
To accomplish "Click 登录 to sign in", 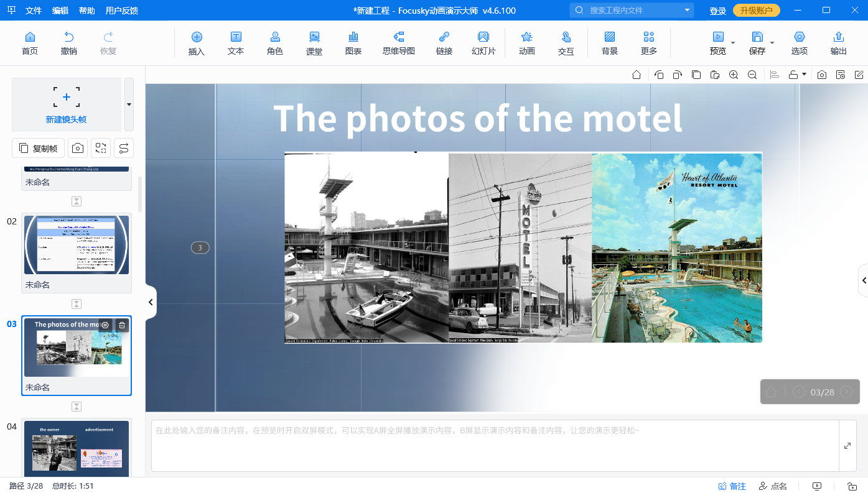I will coord(718,11).
